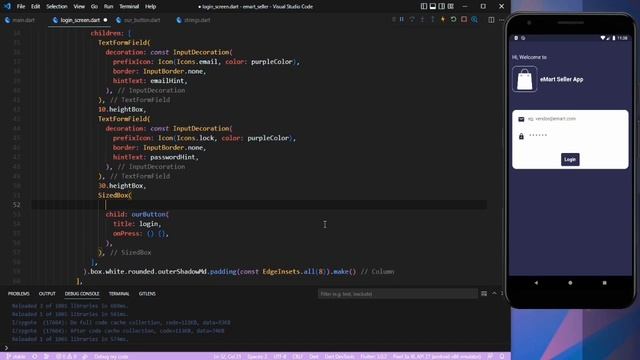Tap the Android home navigation button
This screenshot has width=640, height=360.
pos(570,282)
